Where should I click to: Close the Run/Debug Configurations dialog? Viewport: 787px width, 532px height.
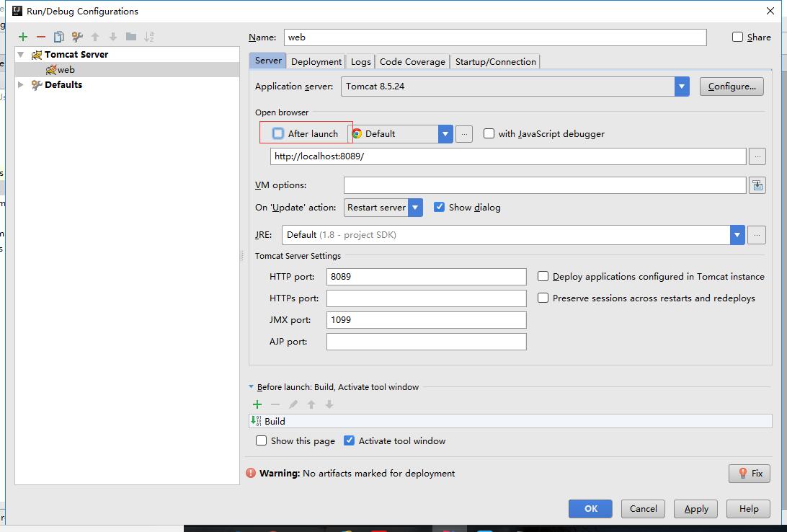tap(770, 11)
